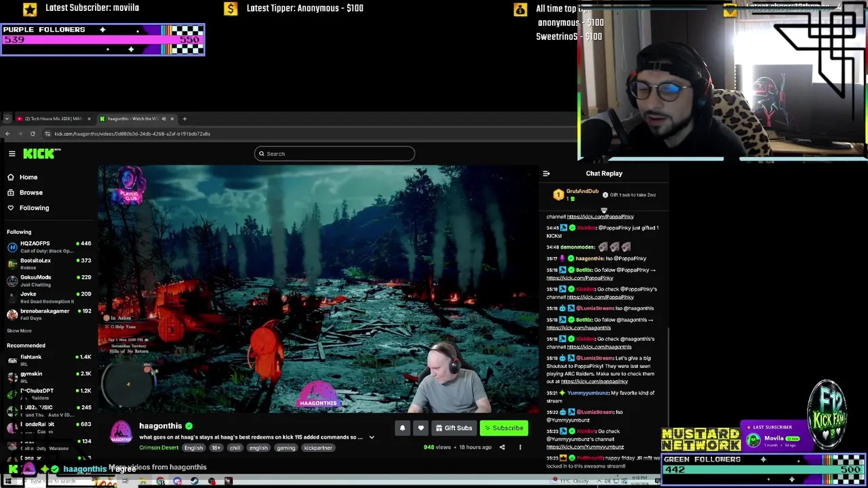The height and width of the screenshot is (488, 868).
Task: Go back with browser back arrow
Action: (7, 134)
